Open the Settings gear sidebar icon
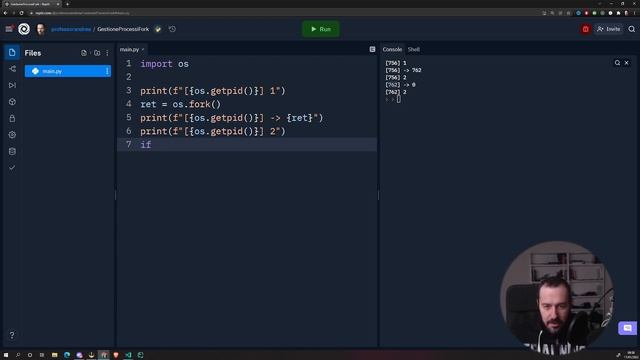 point(12,135)
